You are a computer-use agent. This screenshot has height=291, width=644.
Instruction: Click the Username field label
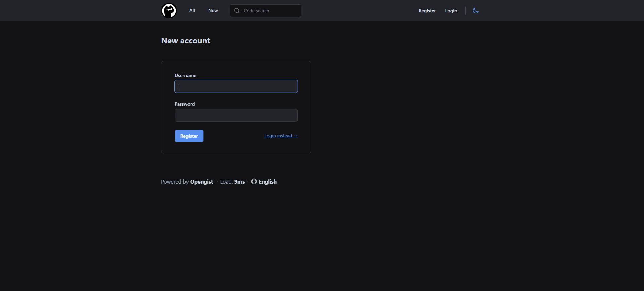(x=185, y=75)
